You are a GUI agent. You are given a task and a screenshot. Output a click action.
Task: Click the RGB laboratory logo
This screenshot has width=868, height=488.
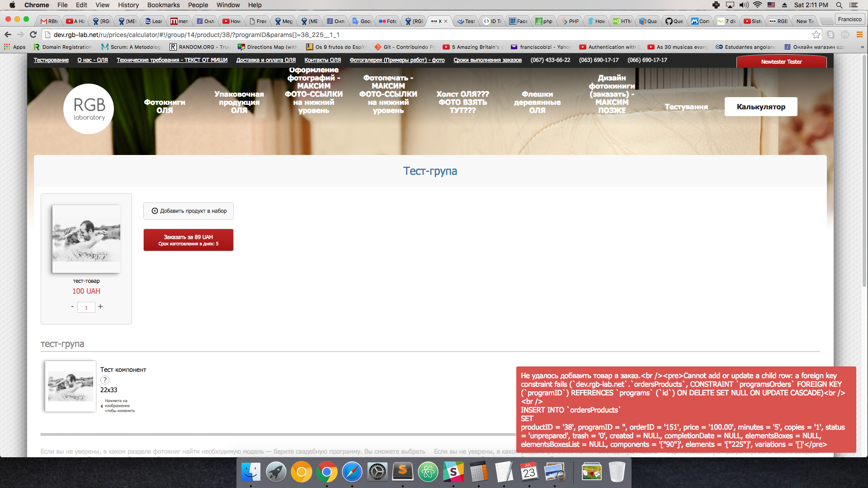click(89, 109)
